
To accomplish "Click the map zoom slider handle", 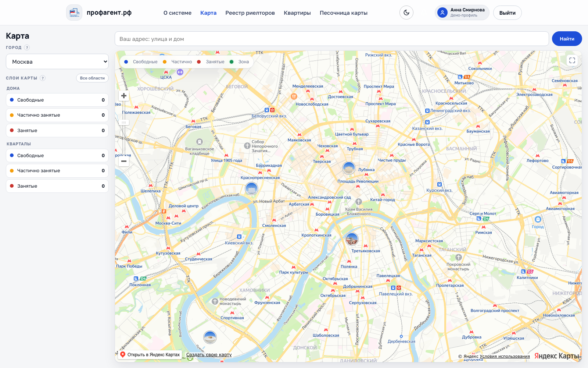I will (124, 123).
